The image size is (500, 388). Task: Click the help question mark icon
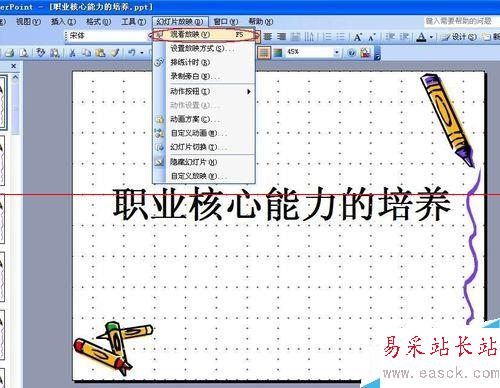(351, 53)
